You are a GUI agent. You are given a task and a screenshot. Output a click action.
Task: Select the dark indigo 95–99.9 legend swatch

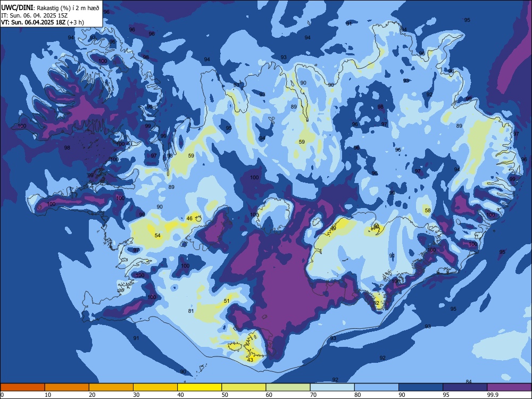point(465,387)
